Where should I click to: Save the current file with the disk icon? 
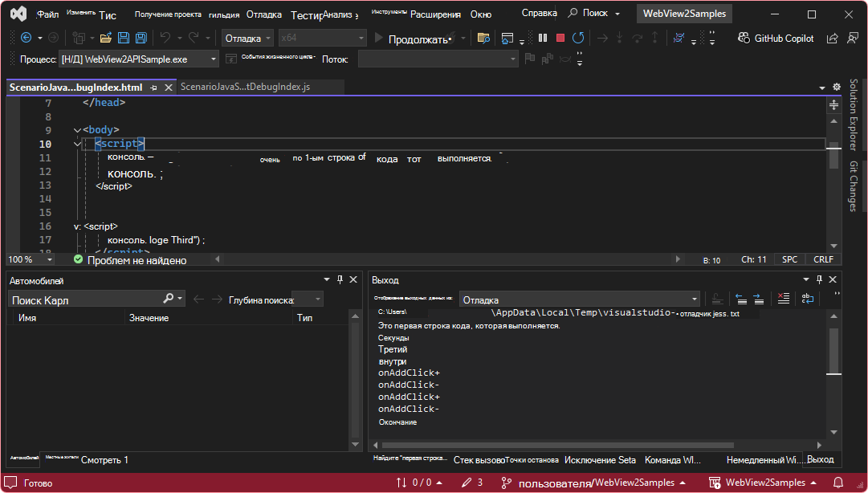124,38
